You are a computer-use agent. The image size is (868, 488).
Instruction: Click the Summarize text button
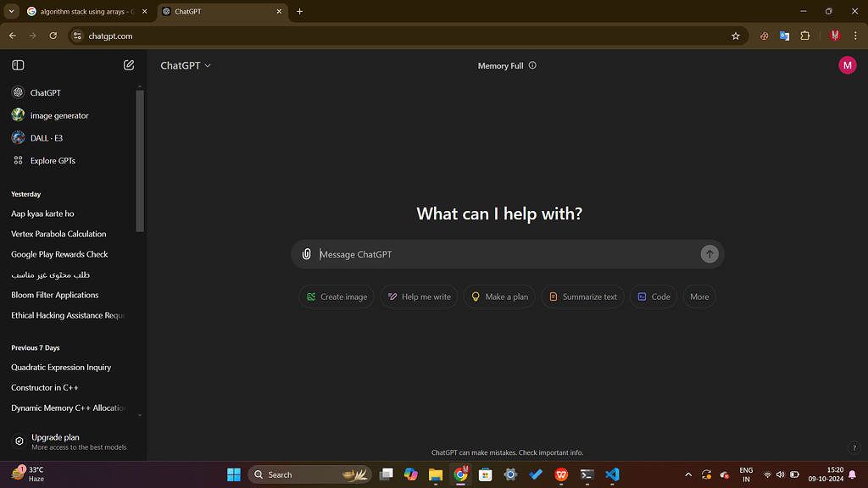click(582, 296)
